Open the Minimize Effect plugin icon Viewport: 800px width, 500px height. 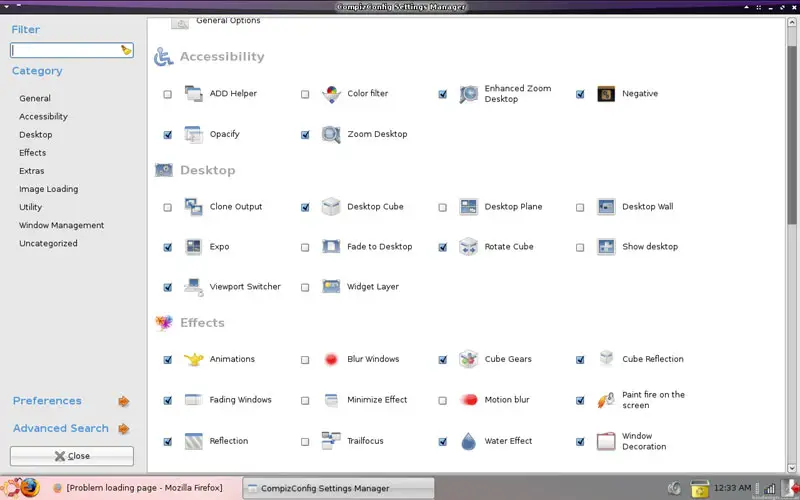[331, 400]
